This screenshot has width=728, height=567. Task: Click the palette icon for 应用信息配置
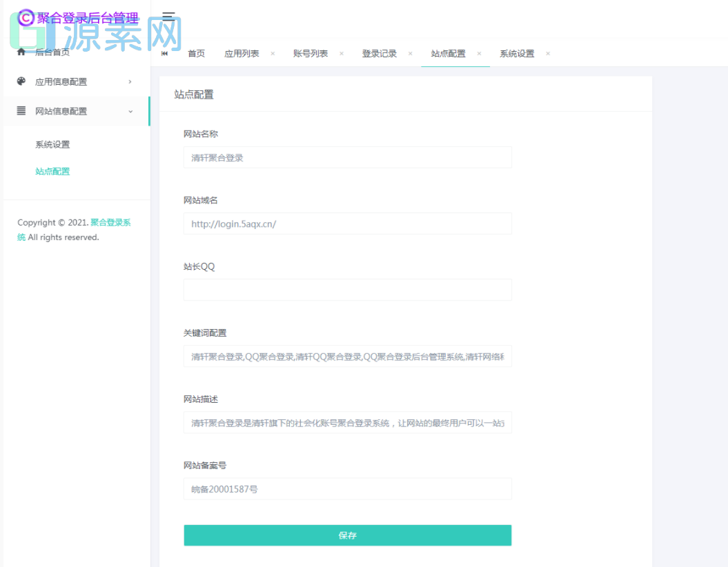[x=19, y=81]
